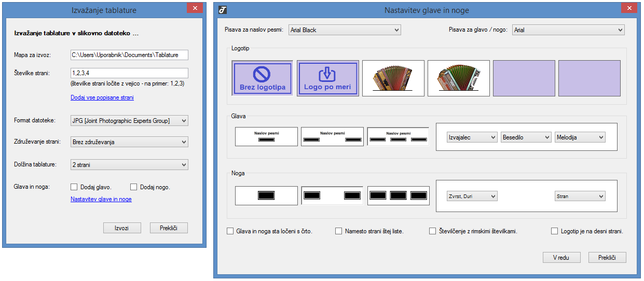The image size is (644, 281).
Task: Click the 'Številke strani' input field
Action: [x=129, y=73]
